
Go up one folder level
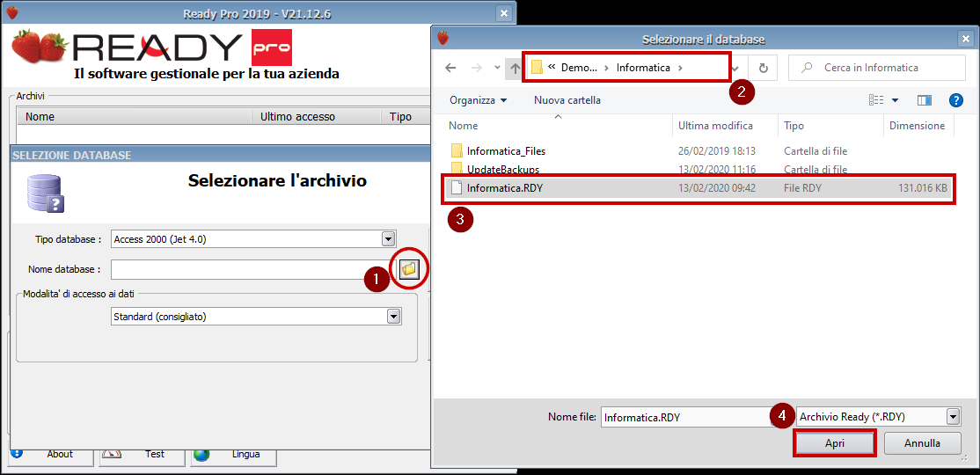point(515,68)
